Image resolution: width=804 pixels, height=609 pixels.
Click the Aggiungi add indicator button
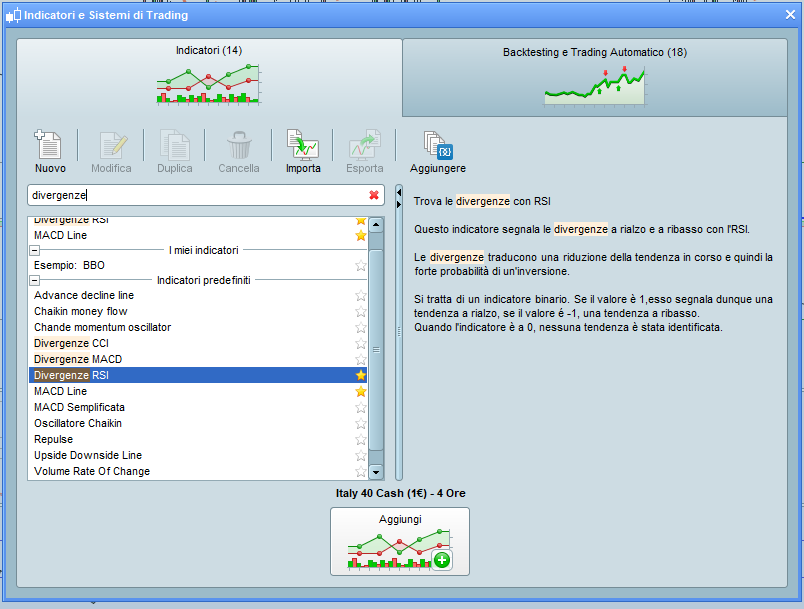tap(400, 541)
